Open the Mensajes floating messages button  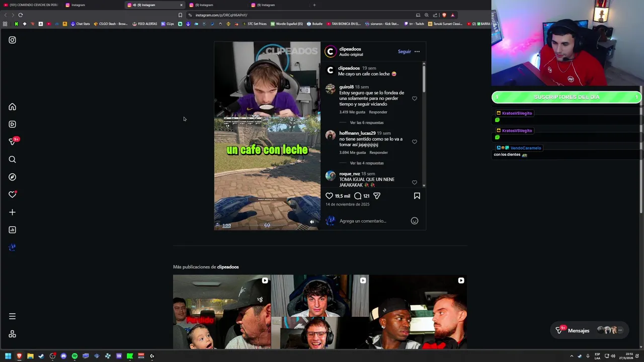589,330
